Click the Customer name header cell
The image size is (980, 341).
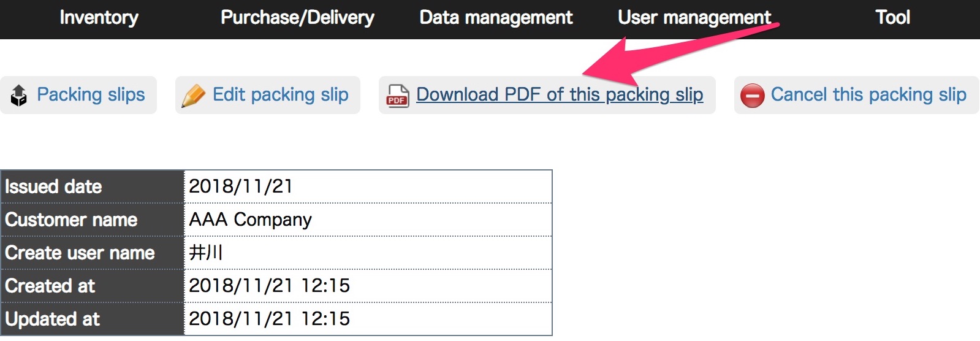tap(93, 220)
